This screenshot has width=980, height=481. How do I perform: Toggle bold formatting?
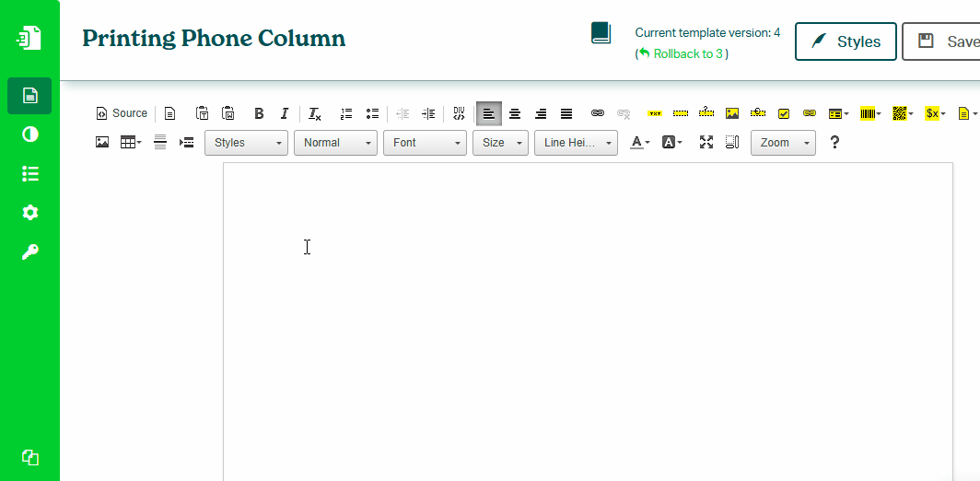pyautogui.click(x=259, y=113)
